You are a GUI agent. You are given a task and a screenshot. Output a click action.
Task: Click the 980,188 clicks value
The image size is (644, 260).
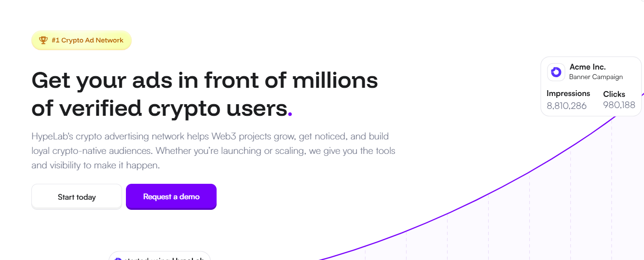click(x=619, y=105)
